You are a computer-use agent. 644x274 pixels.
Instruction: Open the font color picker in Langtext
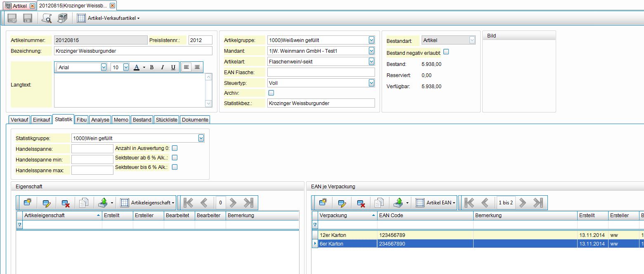pyautogui.click(x=139, y=67)
